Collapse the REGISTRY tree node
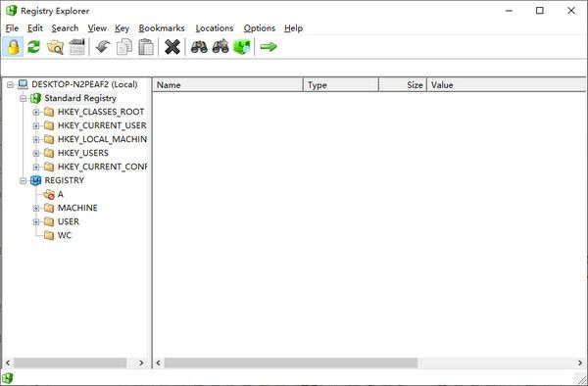The image size is (588, 386). pyautogui.click(x=23, y=180)
